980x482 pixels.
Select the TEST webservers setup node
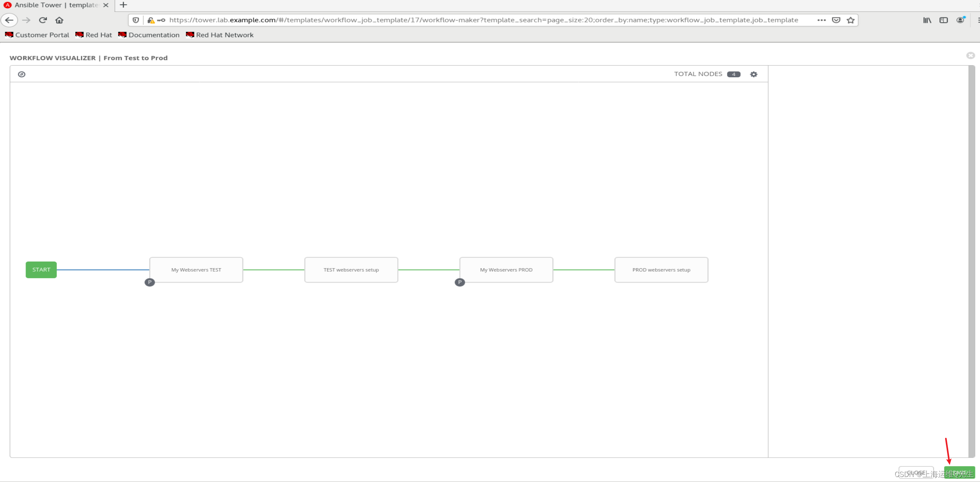[x=351, y=269]
